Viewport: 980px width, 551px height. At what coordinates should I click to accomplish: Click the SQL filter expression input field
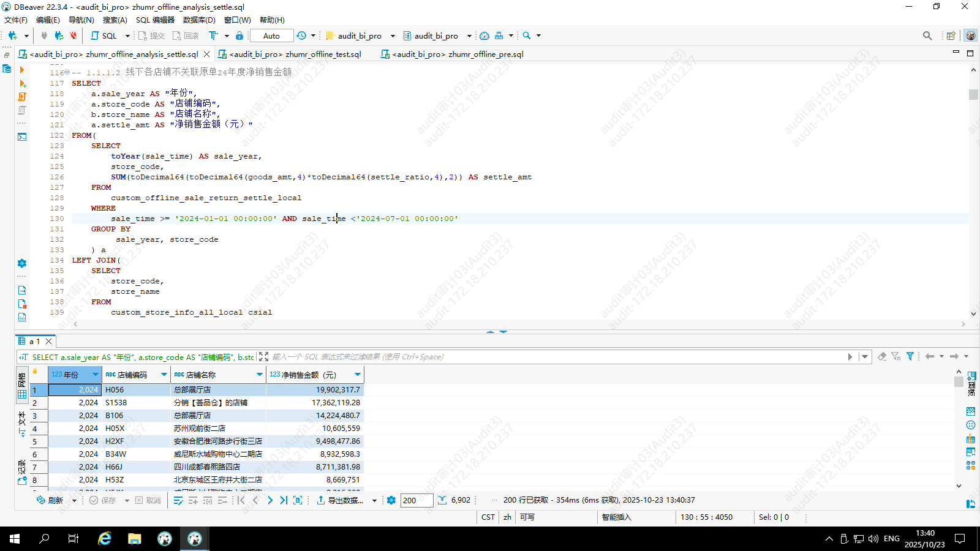(x=551, y=356)
